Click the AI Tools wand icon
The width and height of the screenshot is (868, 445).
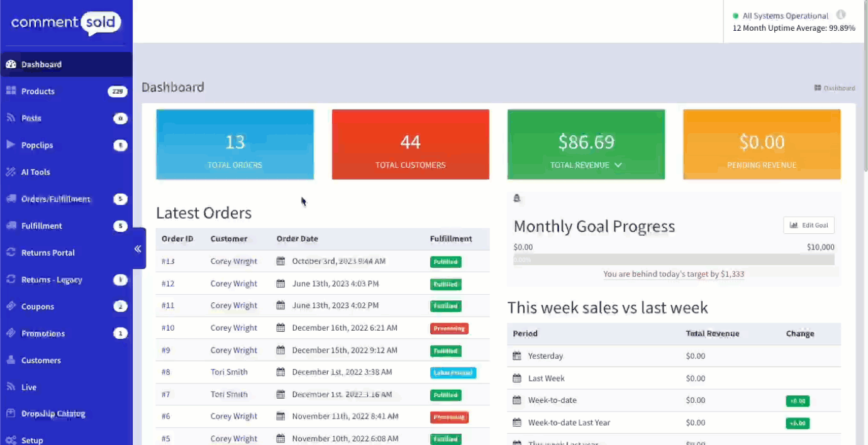coord(11,172)
